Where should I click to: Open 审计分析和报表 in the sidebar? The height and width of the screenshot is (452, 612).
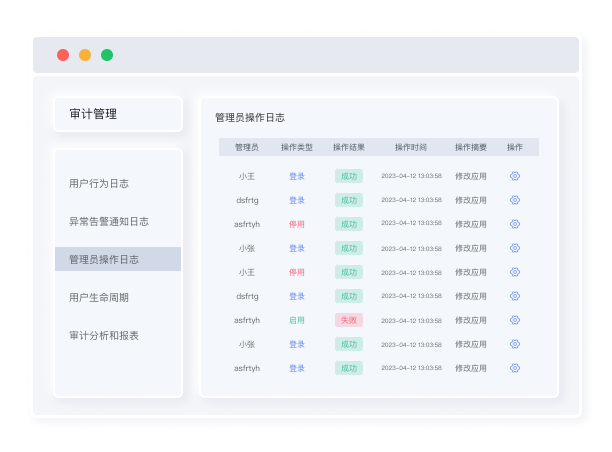click(x=104, y=336)
